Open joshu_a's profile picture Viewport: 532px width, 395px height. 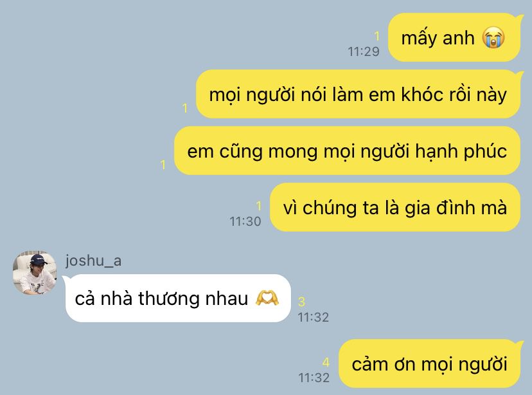coord(35,273)
